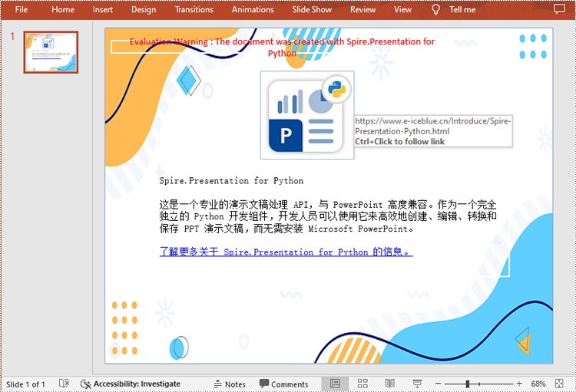Viewport: 576px width, 392px height.
Task: Click the Spire.Presentation logo image on slide
Action: point(307,115)
